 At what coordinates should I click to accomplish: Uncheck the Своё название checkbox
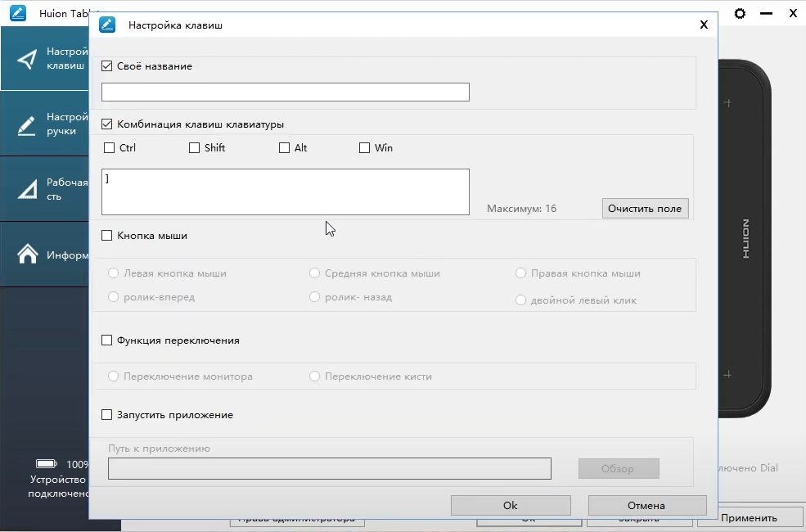point(106,66)
